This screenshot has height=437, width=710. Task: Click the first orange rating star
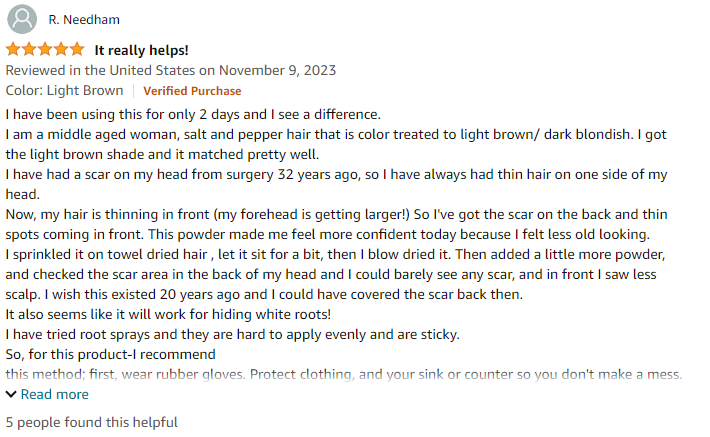[13, 49]
